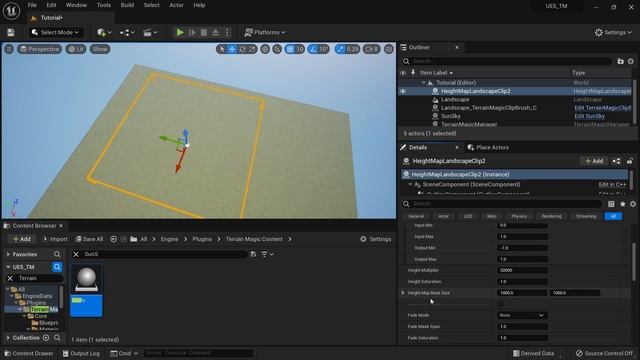
Task: Open the Window menu
Action: click(x=76, y=5)
